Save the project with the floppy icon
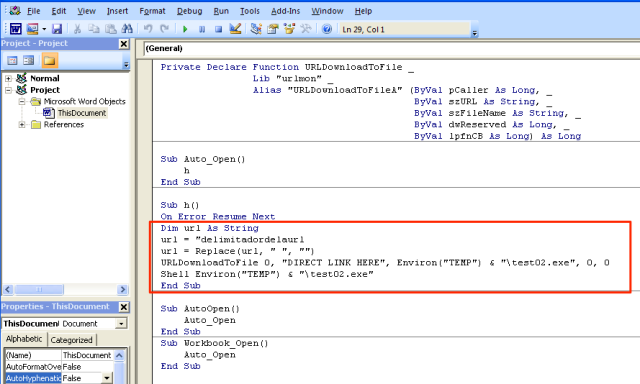The height and width of the screenshot is (384, 640). click(57, 29)
